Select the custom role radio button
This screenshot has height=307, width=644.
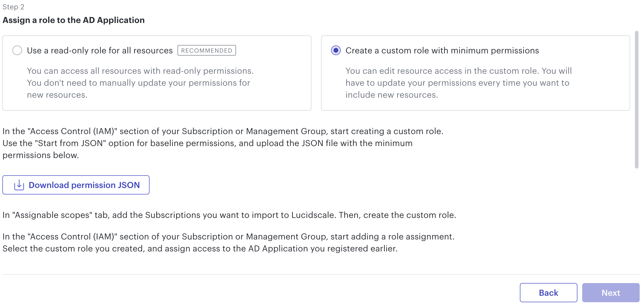[336, 51]
